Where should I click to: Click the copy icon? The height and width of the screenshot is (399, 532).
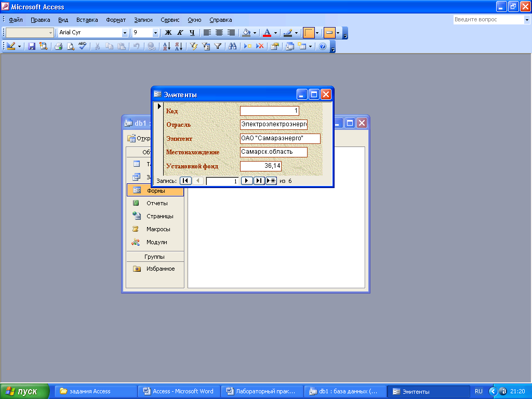109,46
